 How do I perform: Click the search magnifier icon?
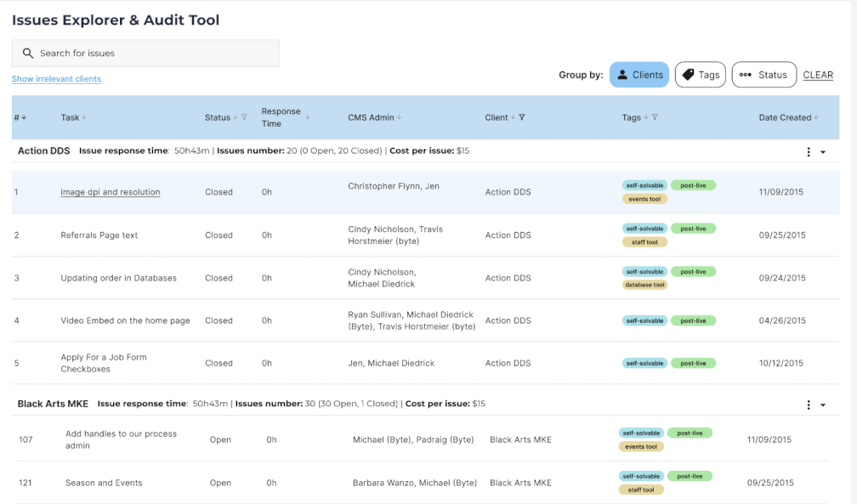[x=28, y=53]
